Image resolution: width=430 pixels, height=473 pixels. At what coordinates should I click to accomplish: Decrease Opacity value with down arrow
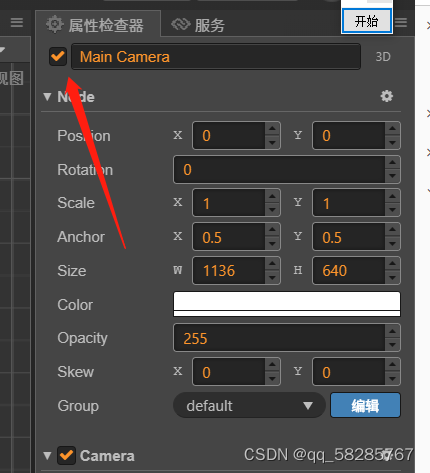pos(392,345)
